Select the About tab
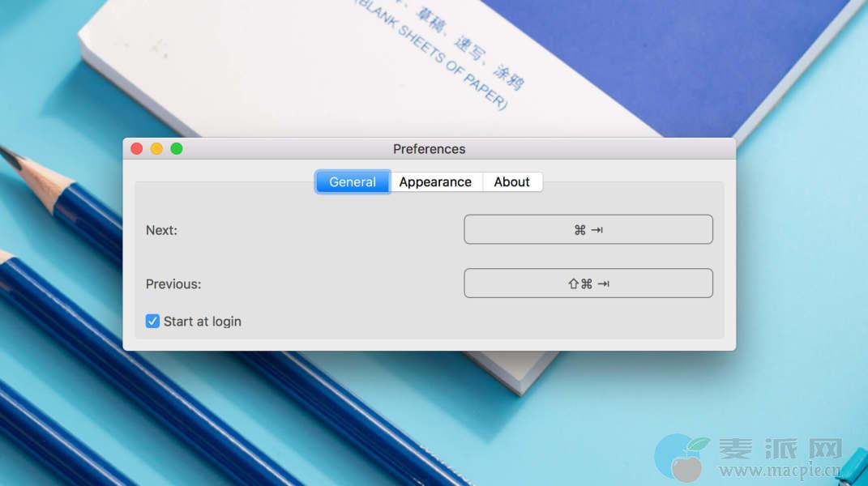Viewport: 868px width, 486px height. point(511,182)
